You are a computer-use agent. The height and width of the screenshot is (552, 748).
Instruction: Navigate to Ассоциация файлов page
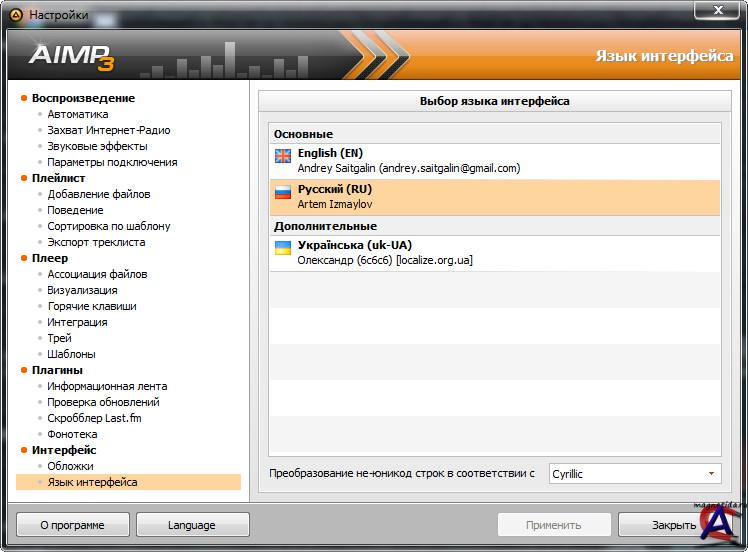coord(97,274)
